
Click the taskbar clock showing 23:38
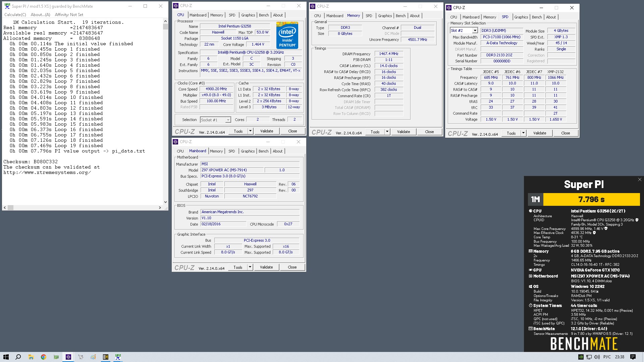click(620, 357)
